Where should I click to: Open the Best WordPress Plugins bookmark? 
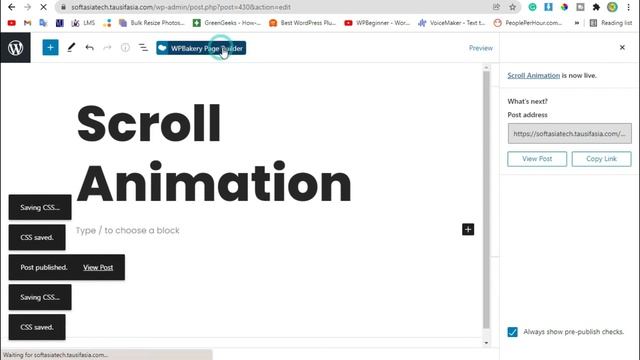(302, 23)
